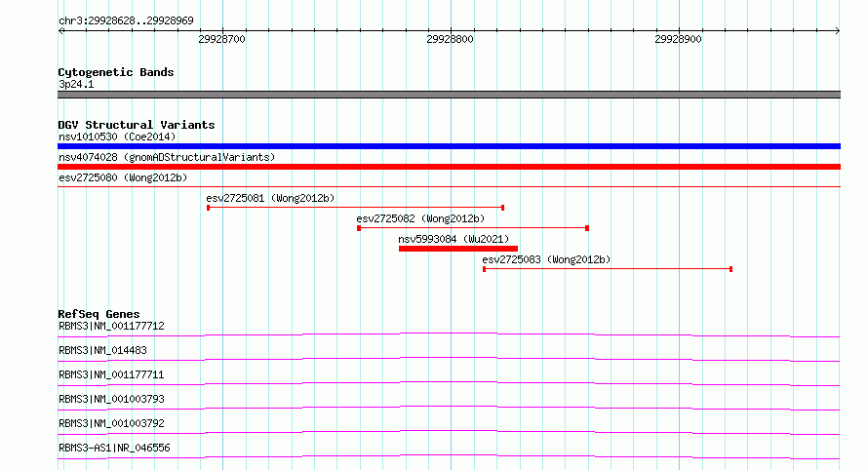Select the blue nsv1010530 variant bar

tap(449, 146)
